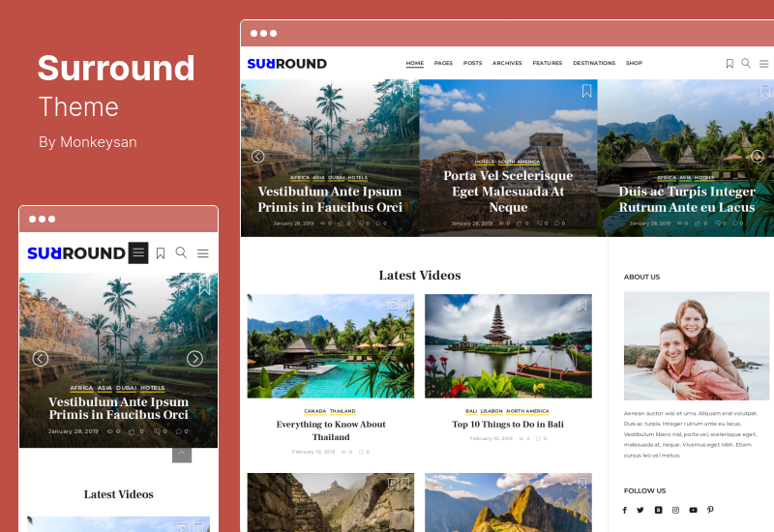Open the Destinations menu item

tap(594, 63)
